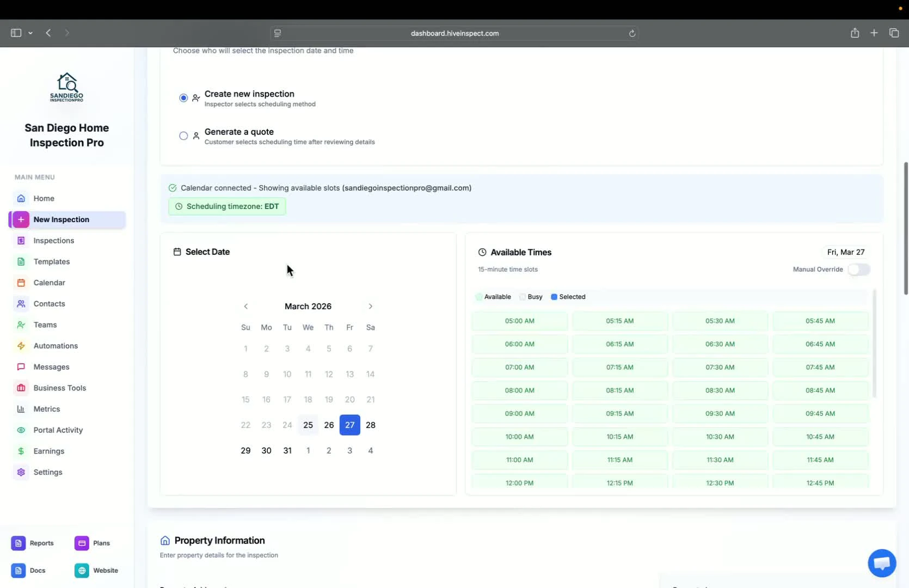Choose the 11:00 AM time slot
Screen dimensions: 909x588
pyautogui.click(x=519, y=460)
